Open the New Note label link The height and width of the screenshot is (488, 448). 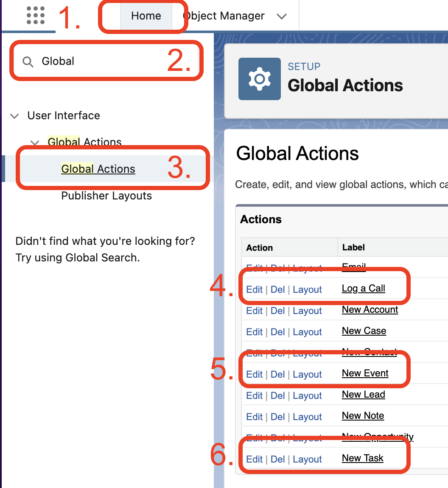363,415
